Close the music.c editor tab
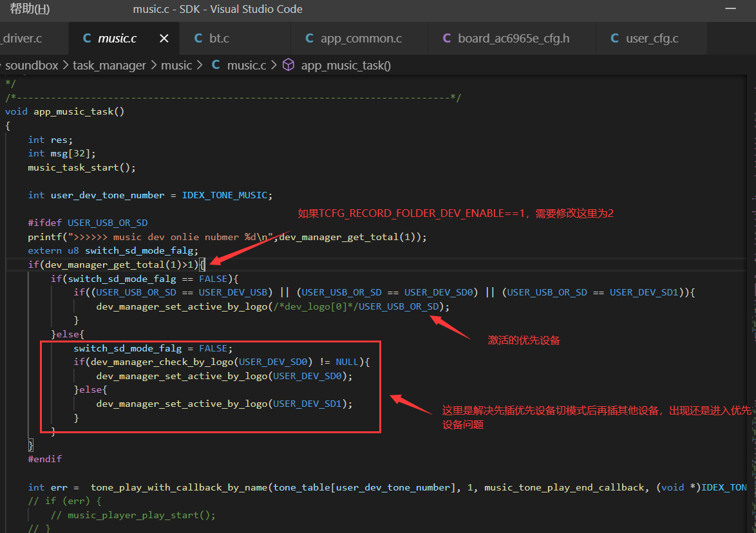 (x=164, y=39)
